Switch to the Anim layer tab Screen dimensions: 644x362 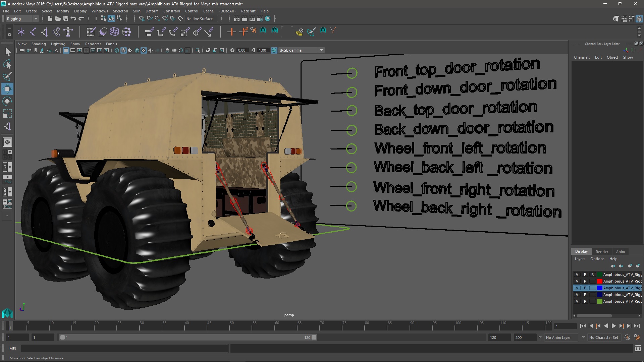pyautogui.click(x=620, y=252)
